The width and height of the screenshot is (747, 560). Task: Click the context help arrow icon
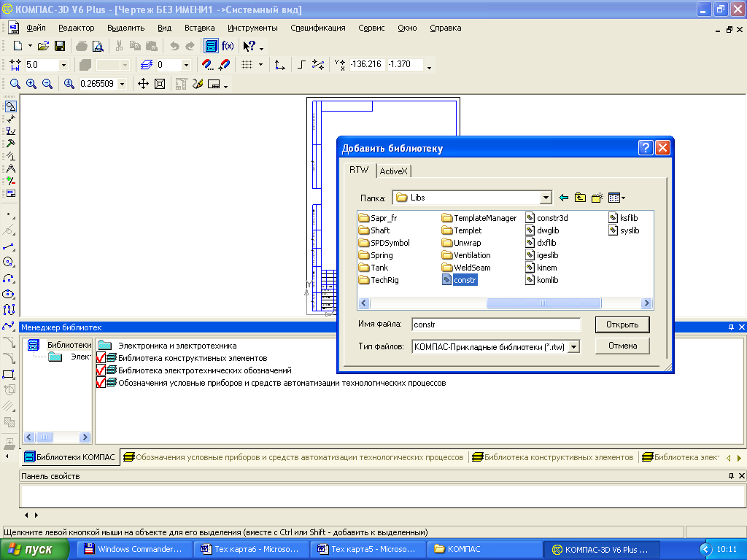[249, 46]
